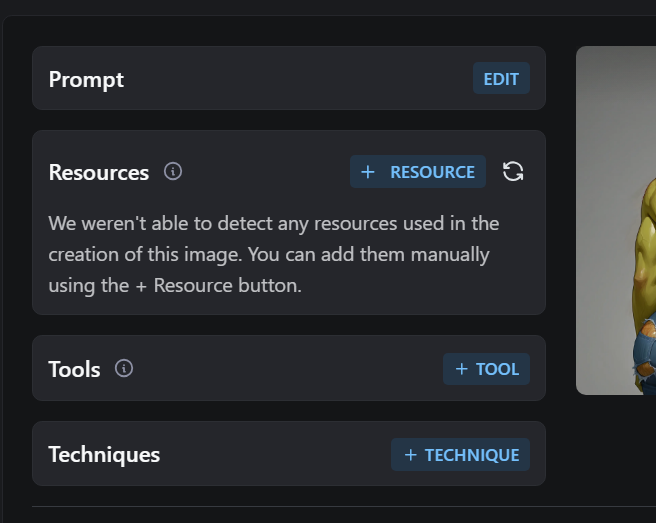
Task: Click the plus icon beside TOOL
Action: 461,369
